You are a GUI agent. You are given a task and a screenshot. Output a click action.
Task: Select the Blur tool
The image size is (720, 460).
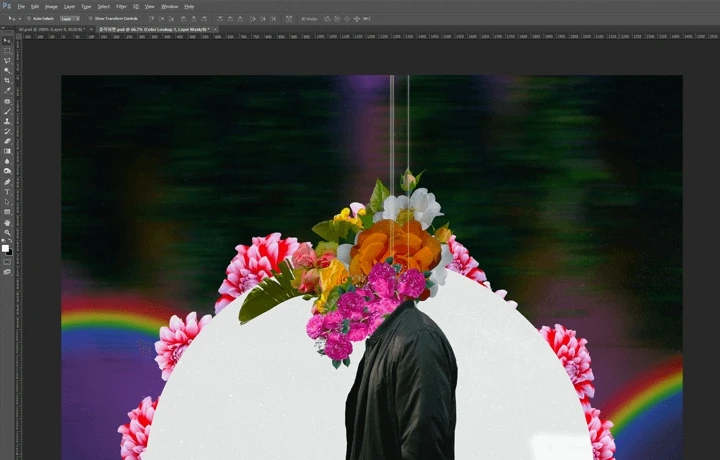coord(7,161)
